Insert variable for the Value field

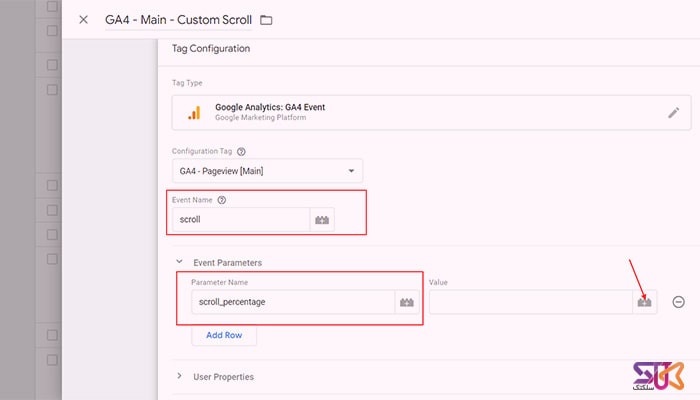(644, 302)
